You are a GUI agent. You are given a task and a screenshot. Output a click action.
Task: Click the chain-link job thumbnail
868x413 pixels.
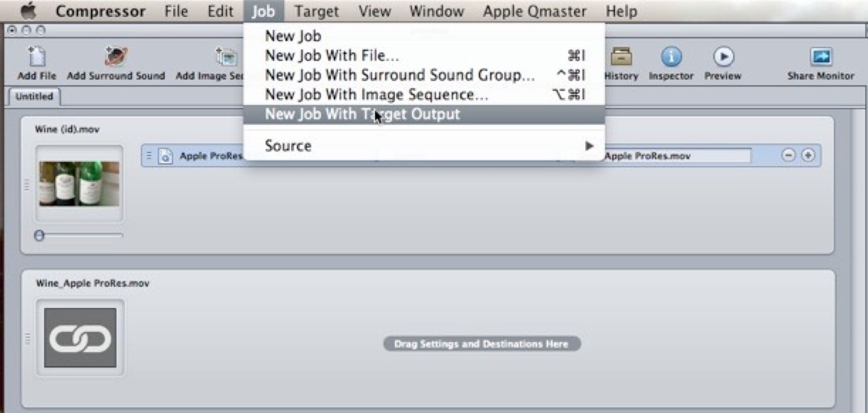coord(80,338)
